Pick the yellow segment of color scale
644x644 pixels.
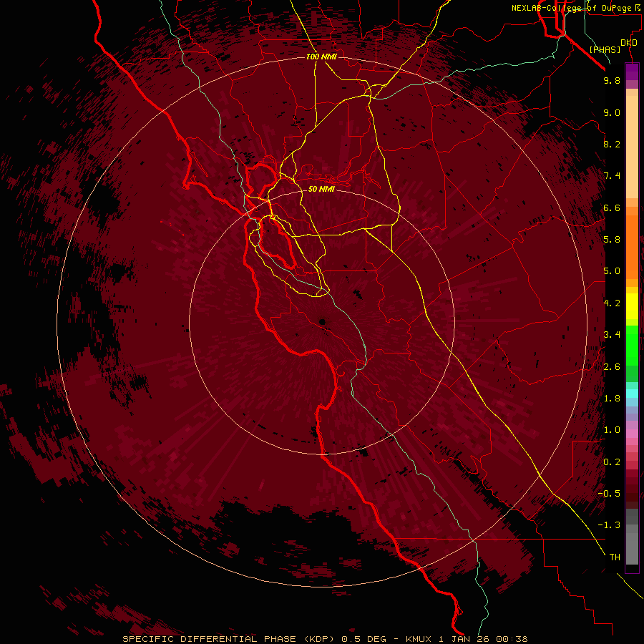pos(632,306)
